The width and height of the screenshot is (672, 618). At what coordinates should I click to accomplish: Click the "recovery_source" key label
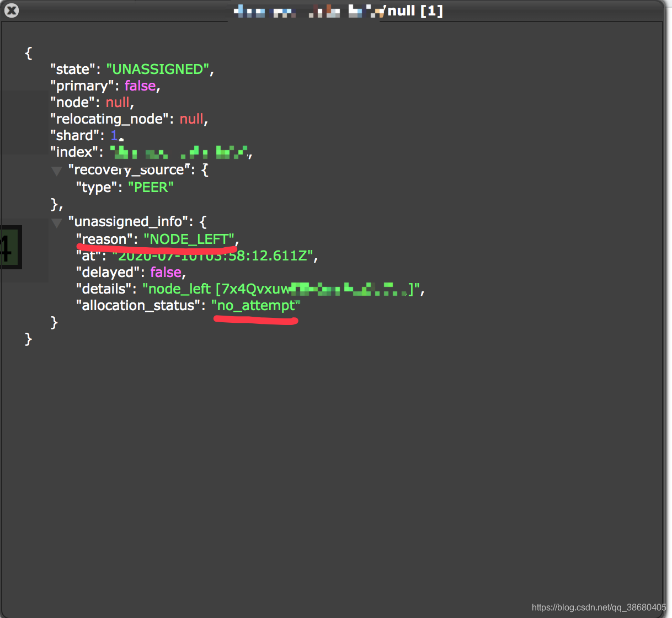tap(128, 170)
